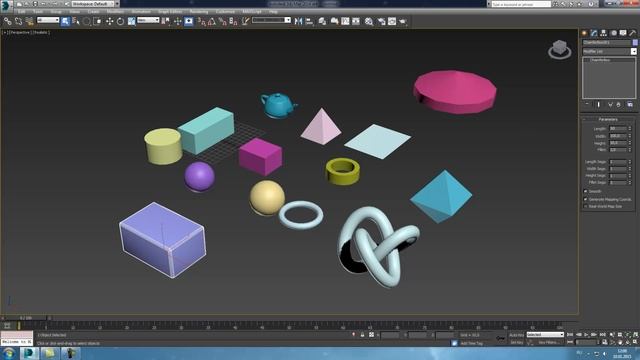Choose the Bind to Space Warp tool
The width and height of the screenshot is (640, 360).
[x=29, y=21]
